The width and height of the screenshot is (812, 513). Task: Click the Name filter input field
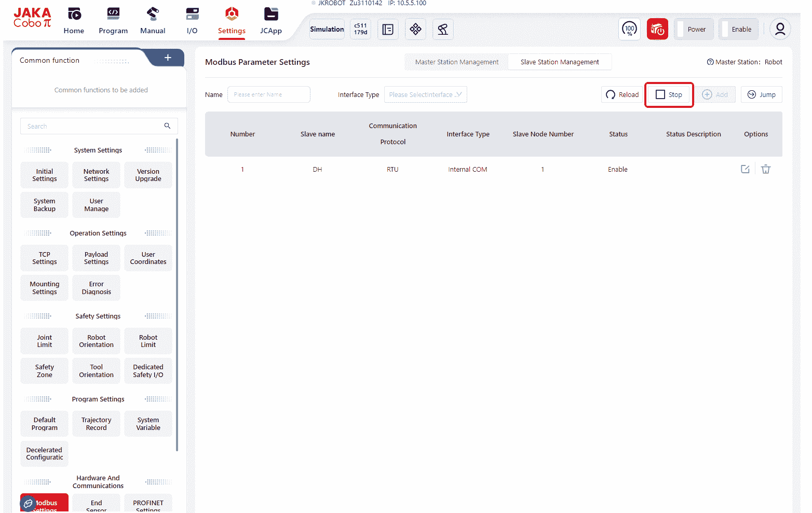pos(268,94)
